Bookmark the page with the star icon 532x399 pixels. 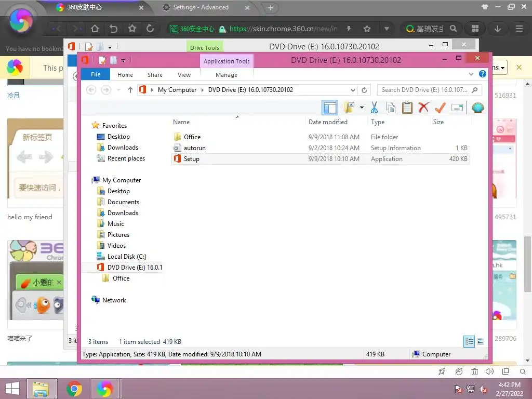point(367,29)
